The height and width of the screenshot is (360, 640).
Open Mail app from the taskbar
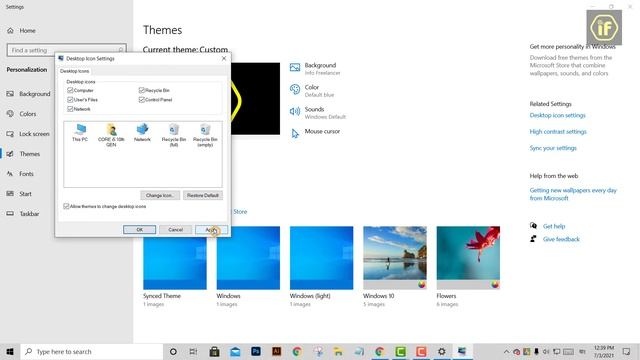click(235, 351)
